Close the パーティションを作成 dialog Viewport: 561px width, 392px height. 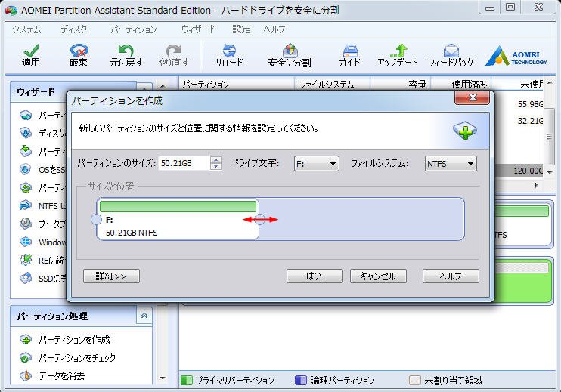(x=472, y=97)
